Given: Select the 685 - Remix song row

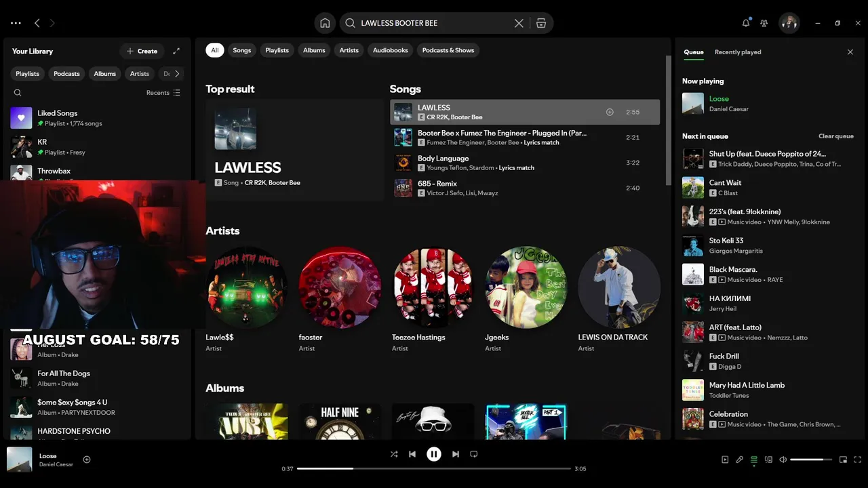Looking at the screenshot, I should 525,188.
